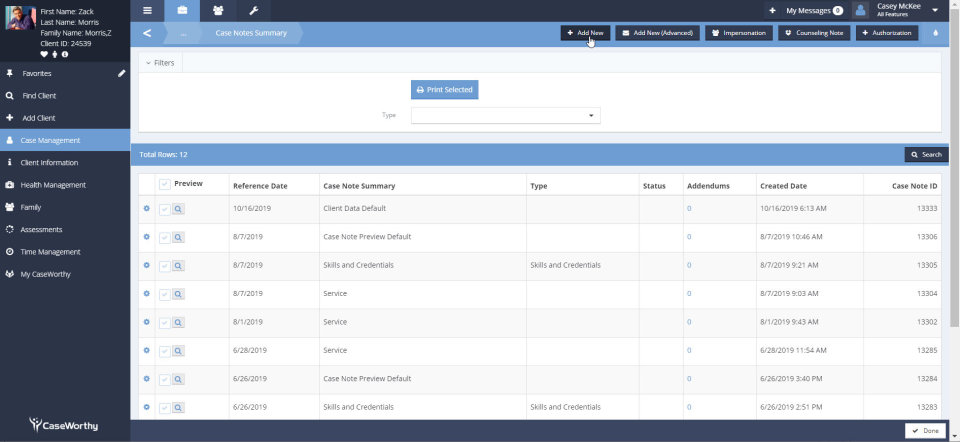The width and height of the screenshot is (960, 442).
Task: Open My Messages
Action: tap(814, 10)
